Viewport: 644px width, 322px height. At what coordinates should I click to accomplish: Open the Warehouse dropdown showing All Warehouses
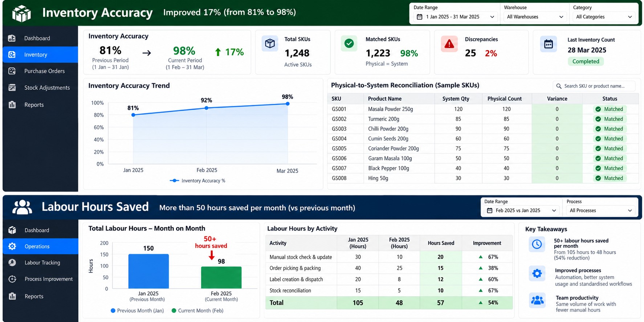(535, 17)
